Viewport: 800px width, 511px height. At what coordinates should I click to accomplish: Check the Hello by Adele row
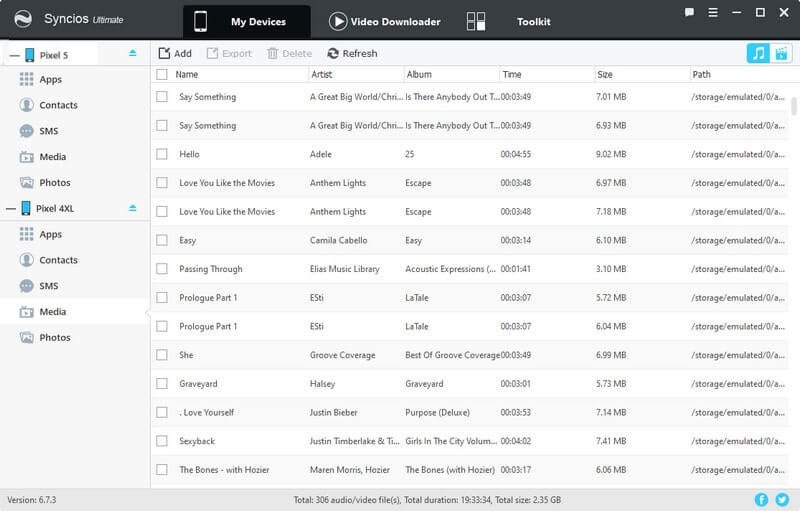click(162, 154)
